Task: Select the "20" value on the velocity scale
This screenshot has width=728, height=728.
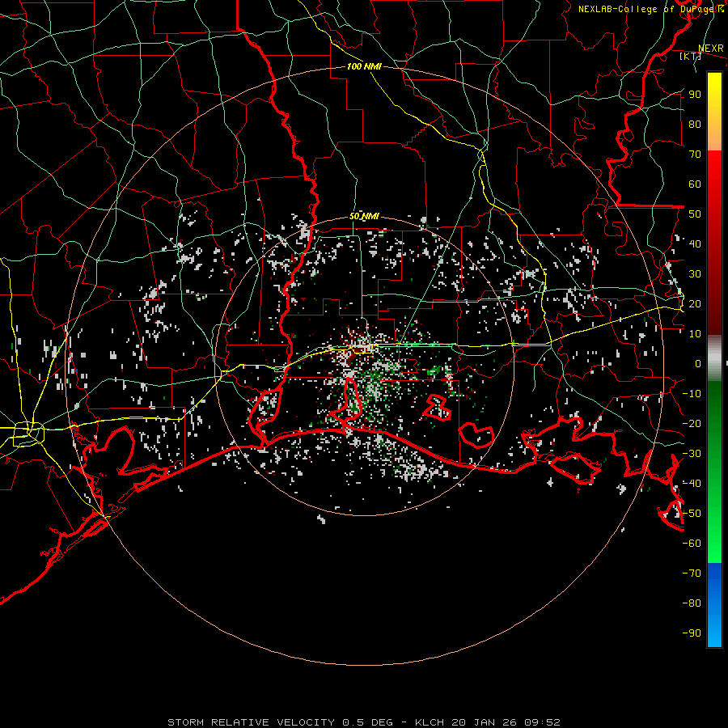Action: pyautogui.click(x=695, y=304)
